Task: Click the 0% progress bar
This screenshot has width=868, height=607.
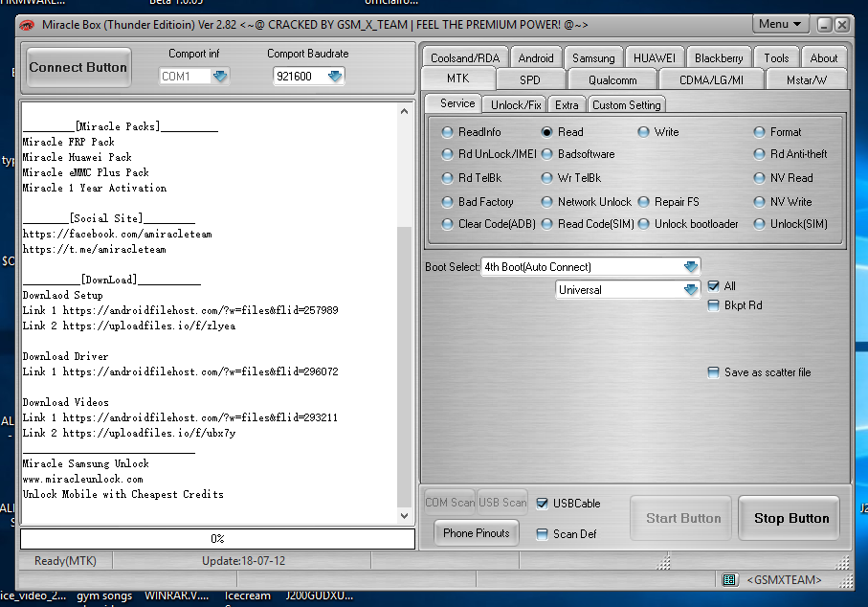Action: click(x=217, y=538)
